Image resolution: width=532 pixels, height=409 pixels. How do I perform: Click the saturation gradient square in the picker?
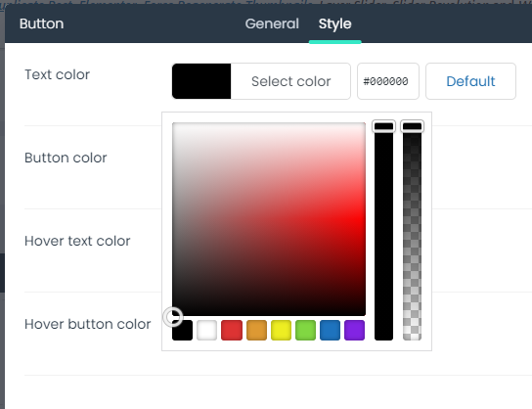click(x=269, y=219)
